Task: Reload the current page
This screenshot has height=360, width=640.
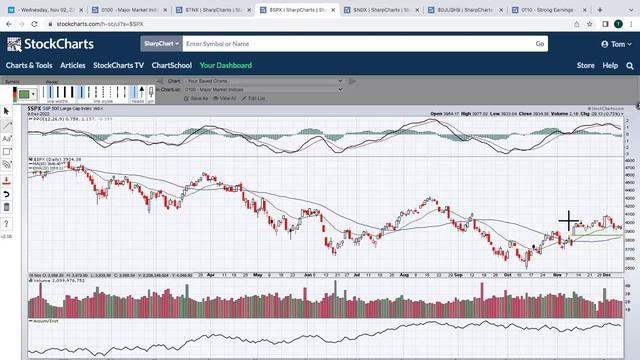Action: click(x=34, y=24)
